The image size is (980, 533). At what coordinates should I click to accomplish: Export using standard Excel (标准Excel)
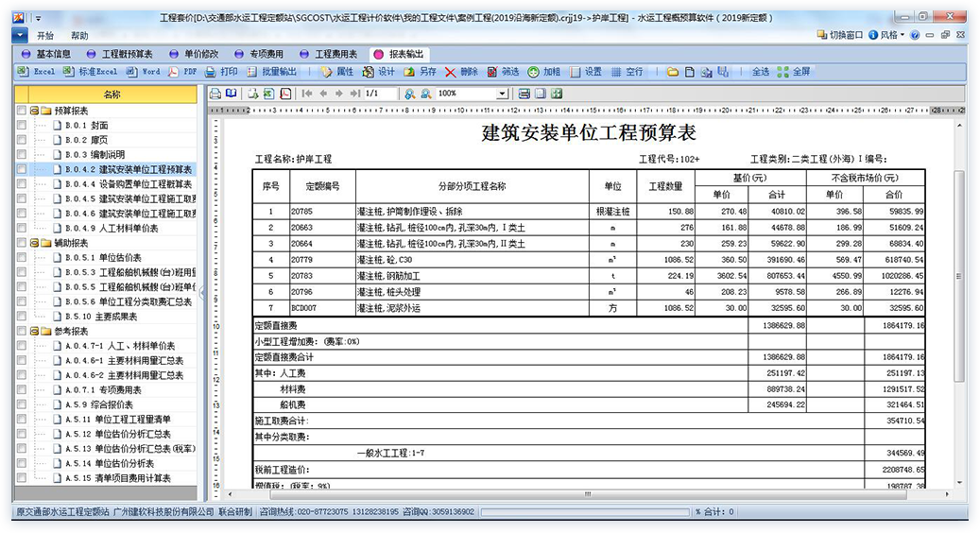[91, 72]
